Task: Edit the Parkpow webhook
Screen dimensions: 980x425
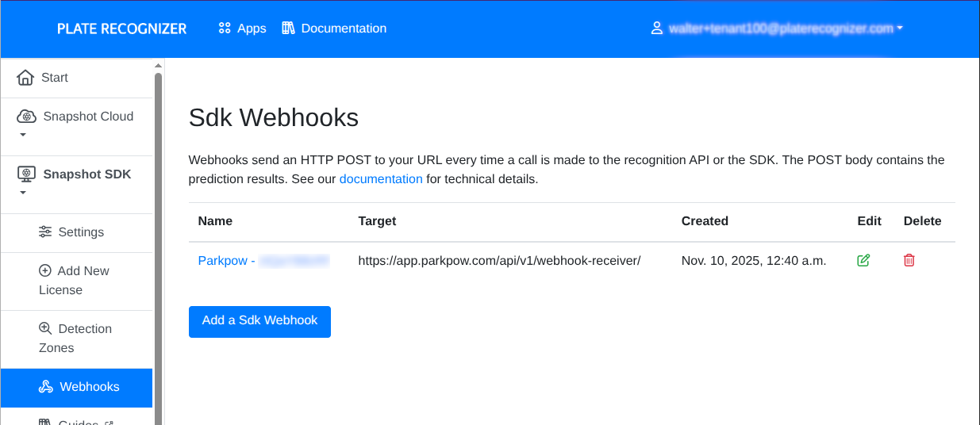Action: (x=863, y=260)
